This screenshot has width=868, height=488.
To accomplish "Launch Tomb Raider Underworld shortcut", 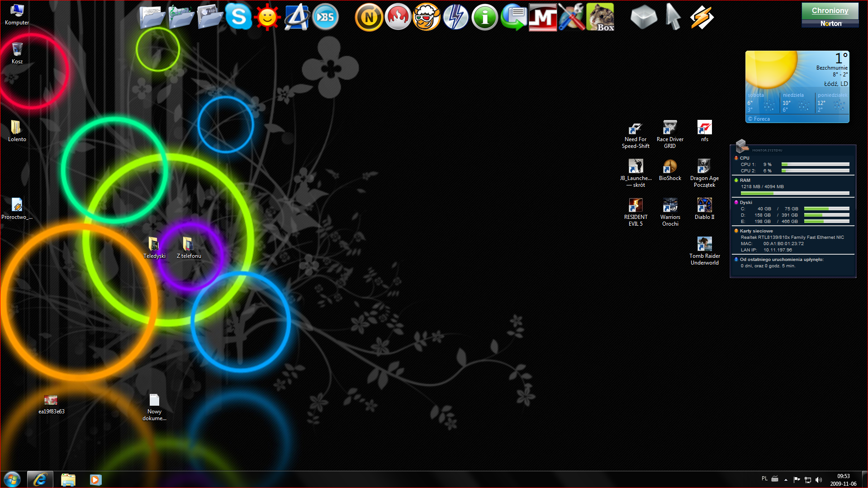I will click(x=704, y=251).
